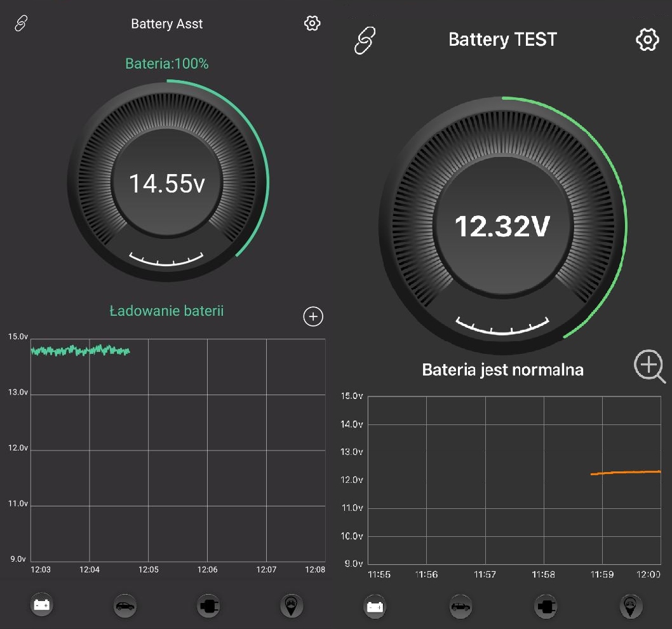Select trip location tab in Battery Asst

[292, 606]
